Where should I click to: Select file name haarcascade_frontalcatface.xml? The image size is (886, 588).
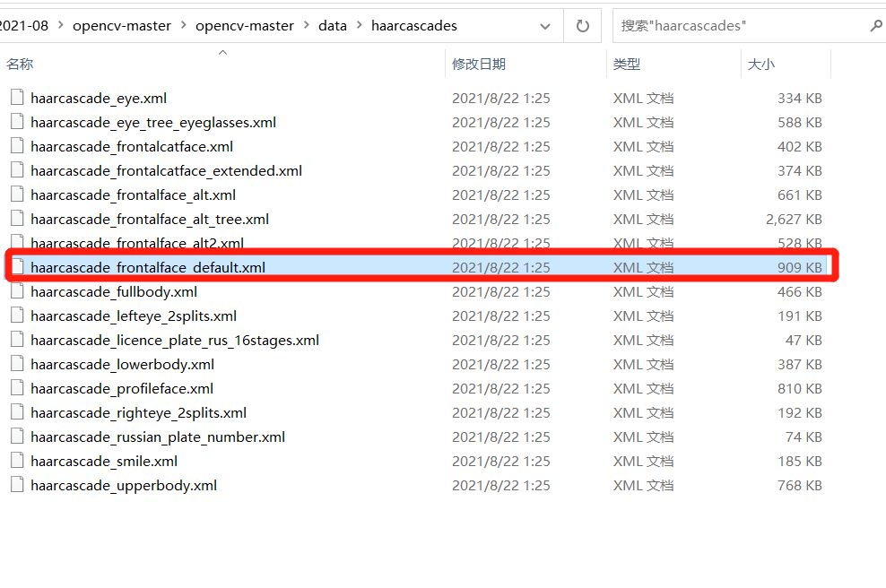tap(132, 147)
